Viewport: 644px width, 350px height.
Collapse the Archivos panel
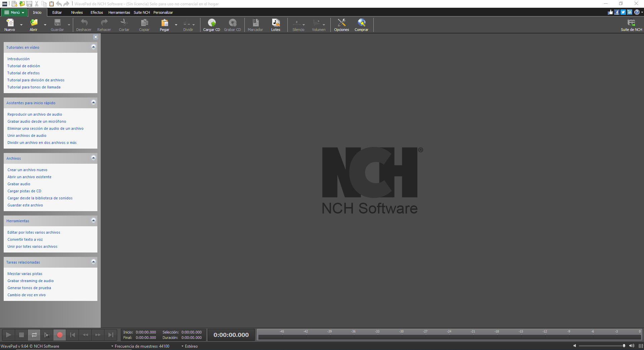click(x=94, y=158)
